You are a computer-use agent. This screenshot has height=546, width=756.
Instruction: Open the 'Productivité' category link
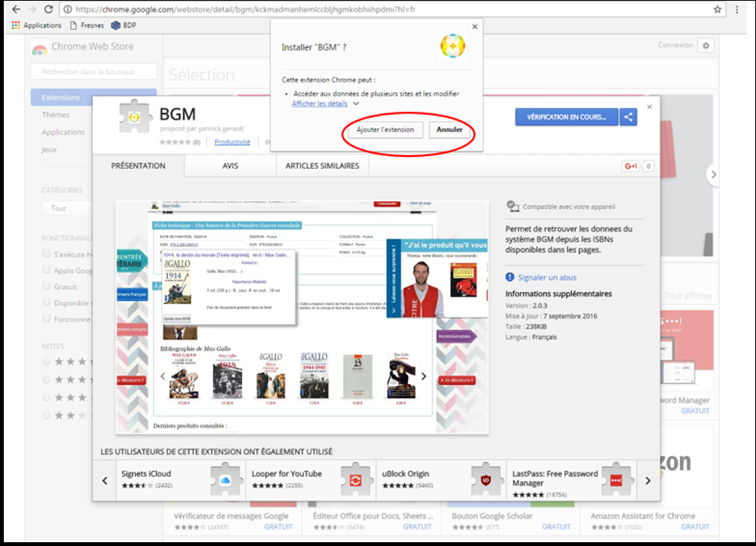[x=232, y=142]
